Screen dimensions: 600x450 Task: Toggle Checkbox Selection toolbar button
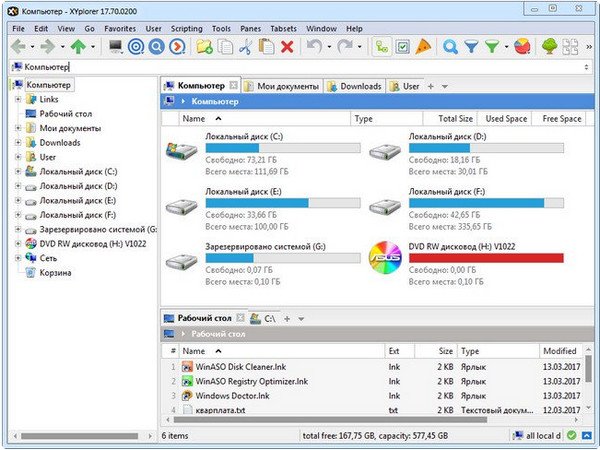click(402, 47)
